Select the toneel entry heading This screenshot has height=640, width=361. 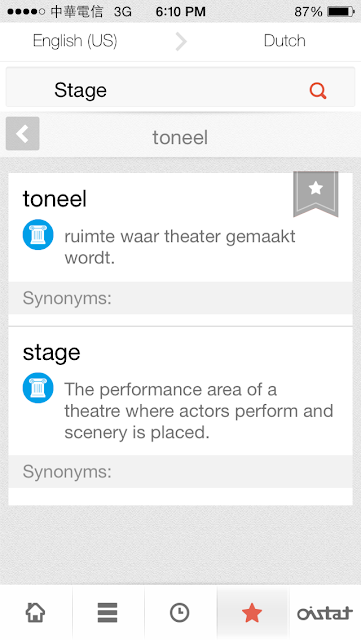pos(55,199)
